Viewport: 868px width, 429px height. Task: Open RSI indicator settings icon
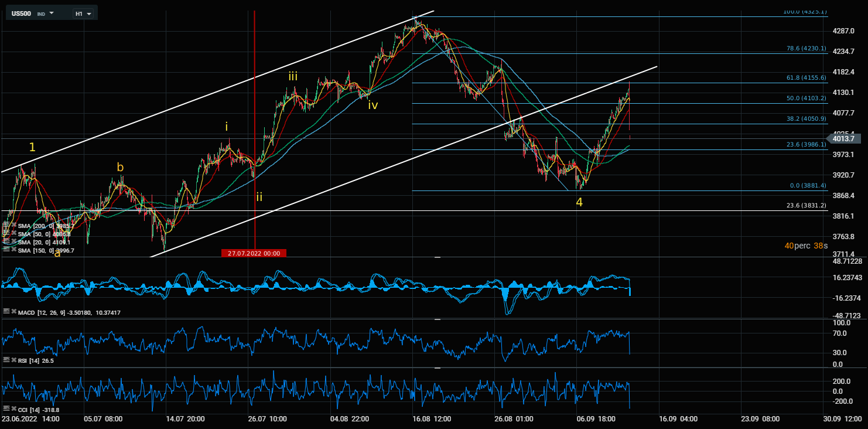tap(6, 360)
